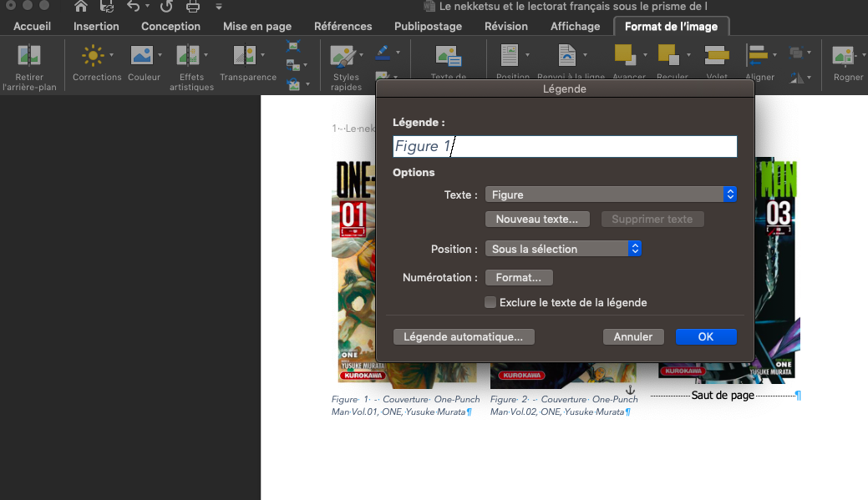
Task: Click the Position layout icon
Action: tap(510, 55)
